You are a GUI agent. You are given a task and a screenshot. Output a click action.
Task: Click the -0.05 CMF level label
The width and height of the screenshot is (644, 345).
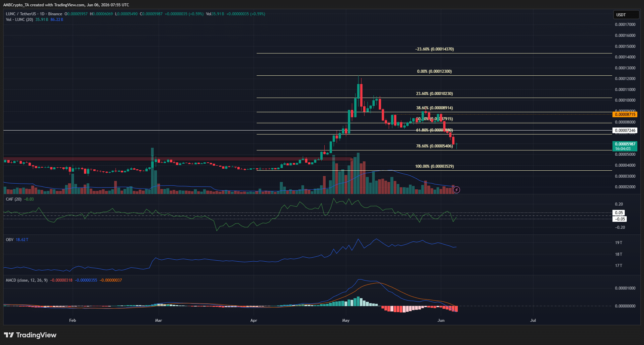coord(620,219)
